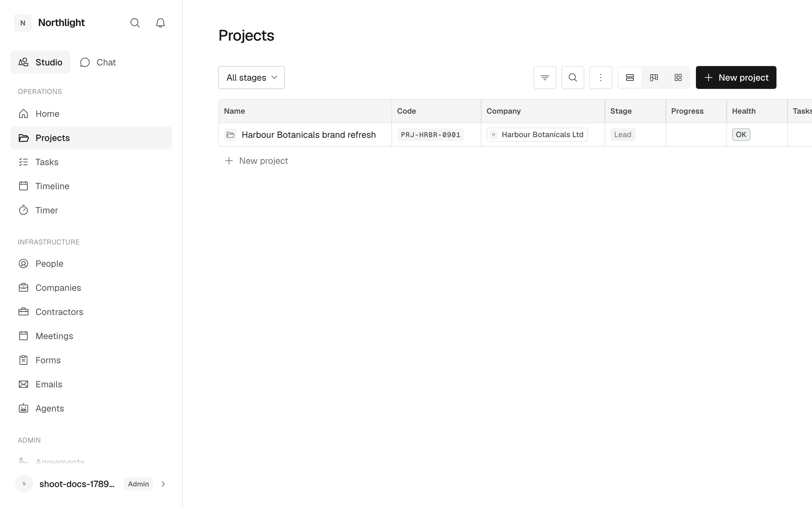Click the Progress column header
The height and width of the screenshot is (508, 812).
(x=696, y=111)
